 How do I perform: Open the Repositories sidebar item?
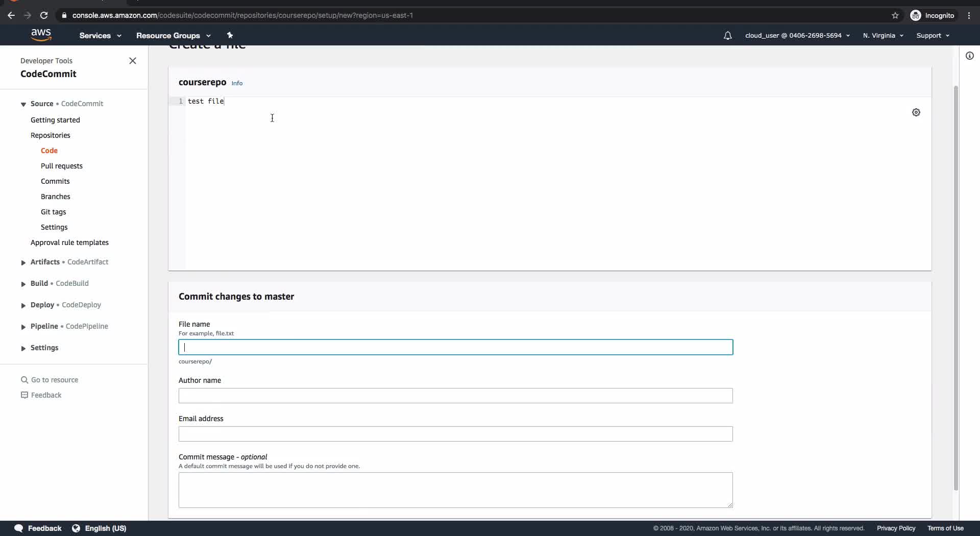pos(51,135)
